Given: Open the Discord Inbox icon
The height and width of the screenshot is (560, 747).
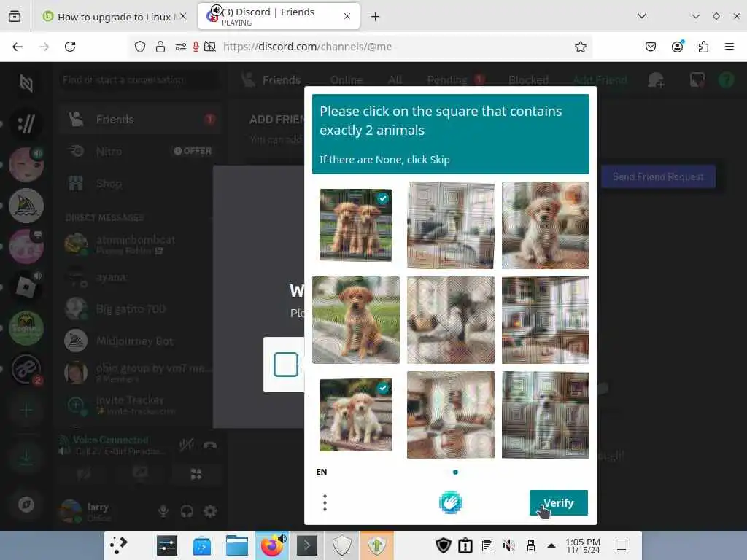Looking at the screenshot, I should (697, 80).
